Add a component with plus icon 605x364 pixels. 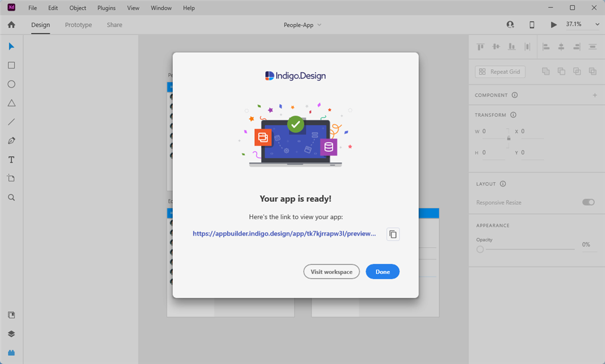[595, 95]
